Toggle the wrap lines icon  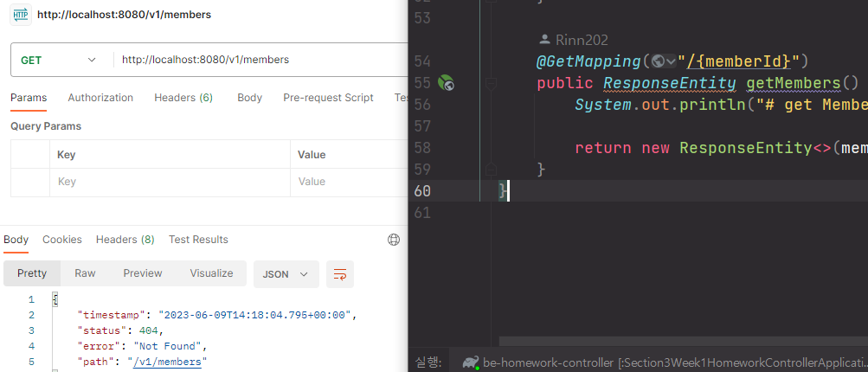(x=340, y=274)
